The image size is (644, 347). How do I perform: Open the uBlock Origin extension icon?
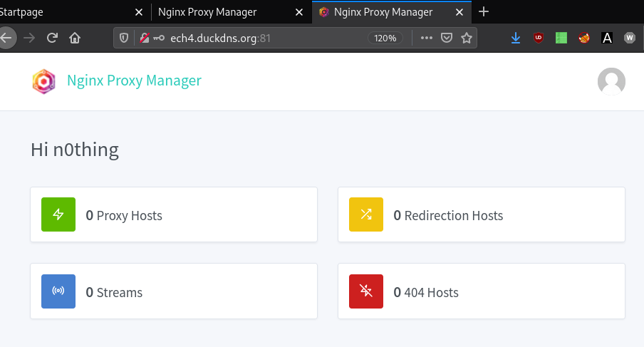tap(539, 38)
